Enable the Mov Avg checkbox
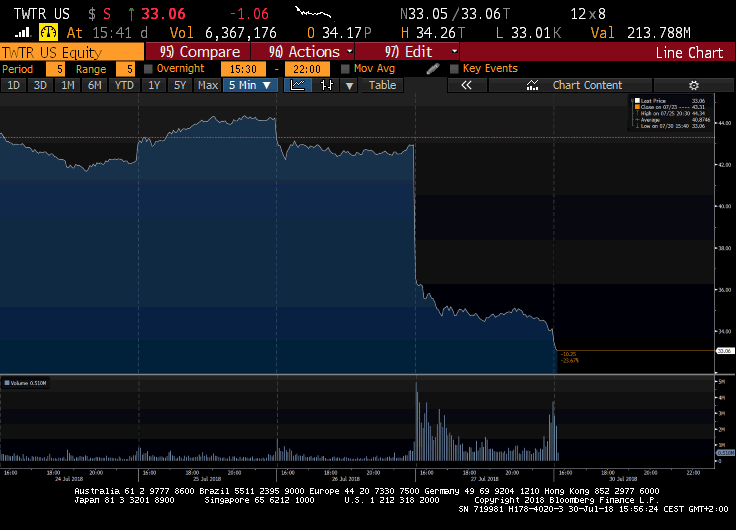The image size is (736, 530). pyautogui.click(x=345, y=69)
